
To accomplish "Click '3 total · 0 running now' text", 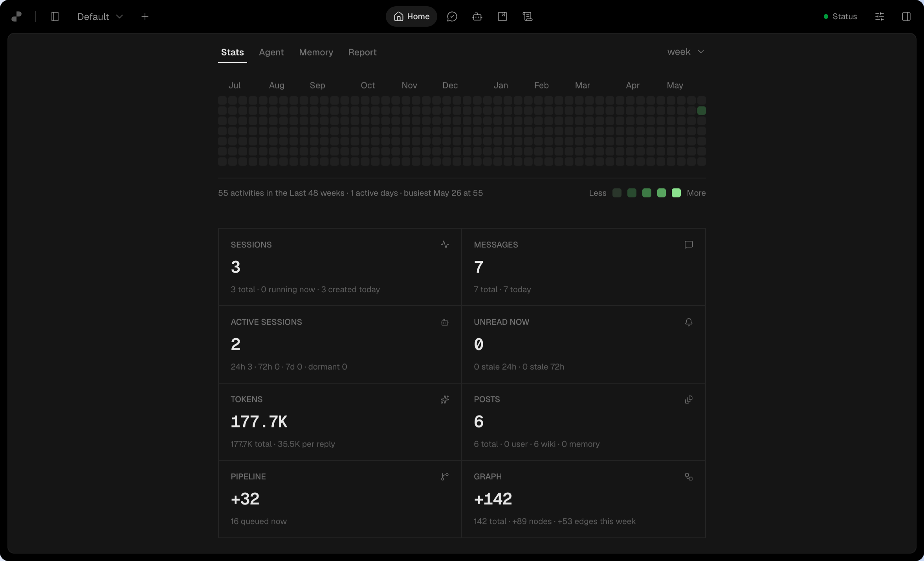I will [x=273, y=290].
